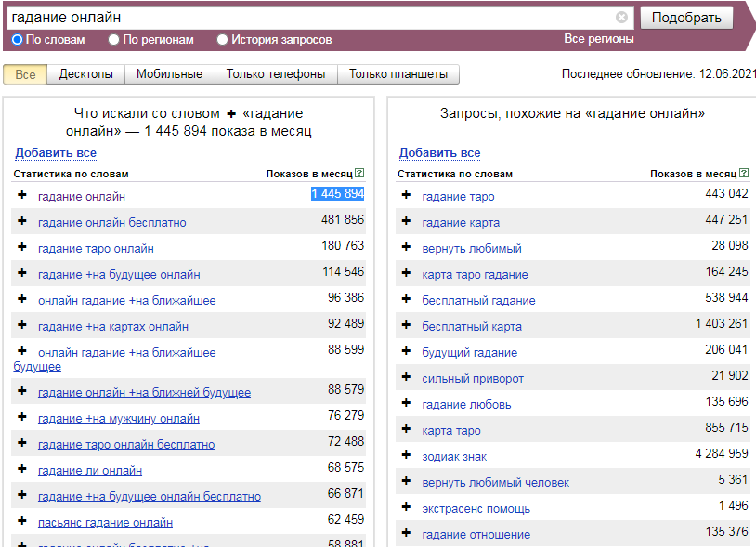This screenshot has width=756, height=547.
Task: Open help icon next to right 'Показов в месяц'
Action: [x=744, y=173]
